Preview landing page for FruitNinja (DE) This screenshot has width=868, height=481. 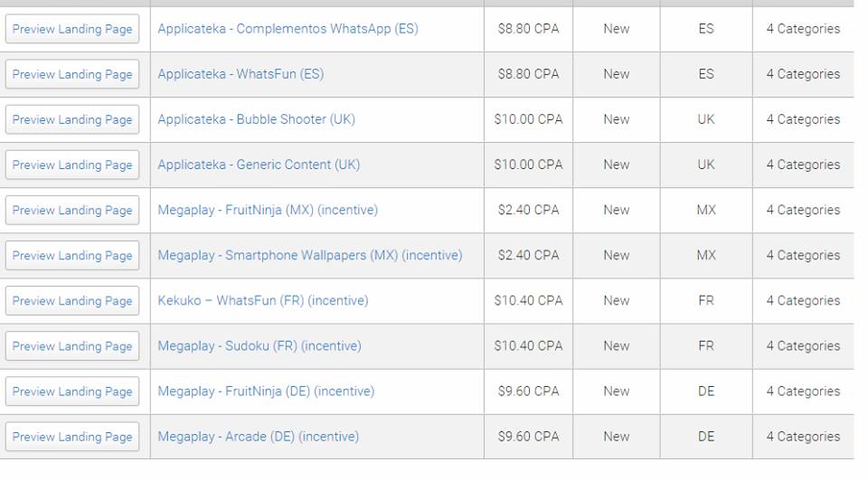tap(72, 391)
